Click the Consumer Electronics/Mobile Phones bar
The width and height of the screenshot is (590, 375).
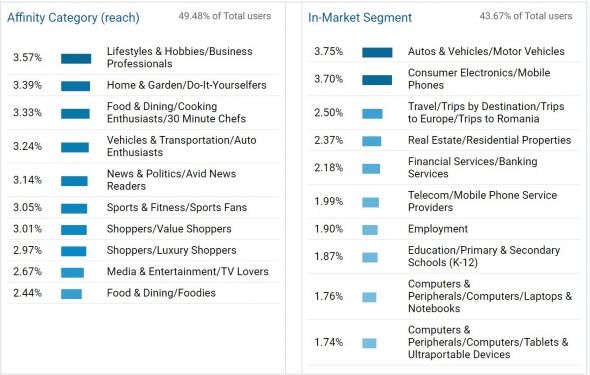pos(377,80)
